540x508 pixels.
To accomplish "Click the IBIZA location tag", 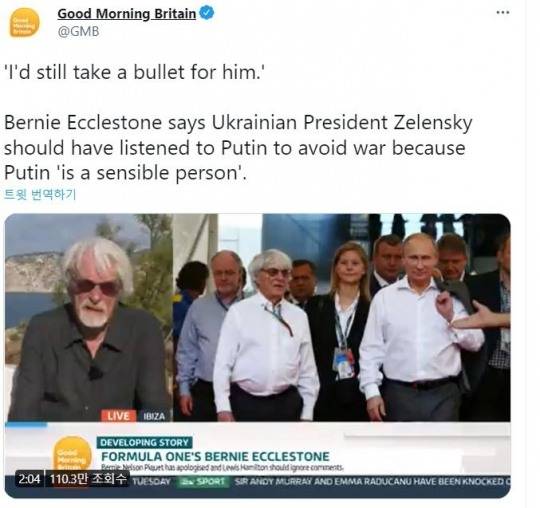I will 154,416.
